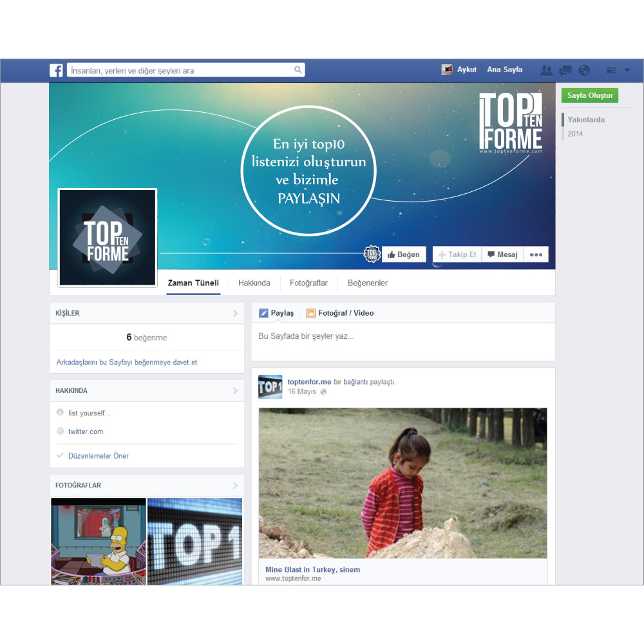Open toptenfor.me post author link
The width and height of the screenshot is (644, 644).
point(309,381)
